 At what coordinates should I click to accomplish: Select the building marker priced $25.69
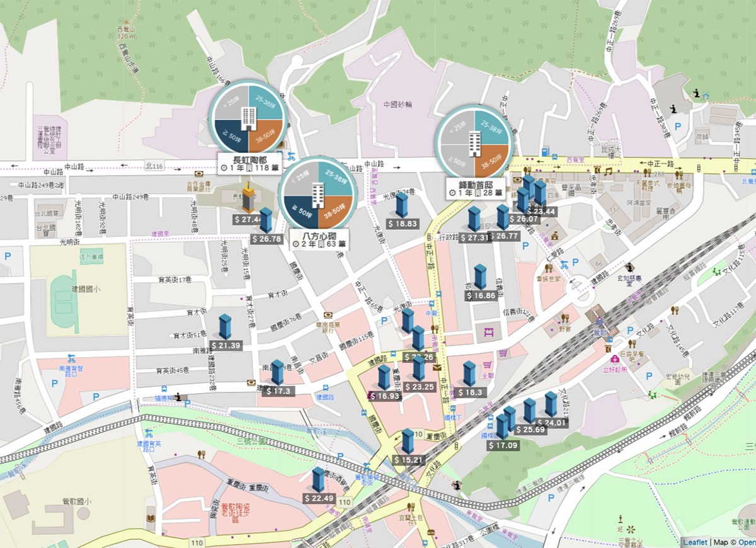point(530,411)
